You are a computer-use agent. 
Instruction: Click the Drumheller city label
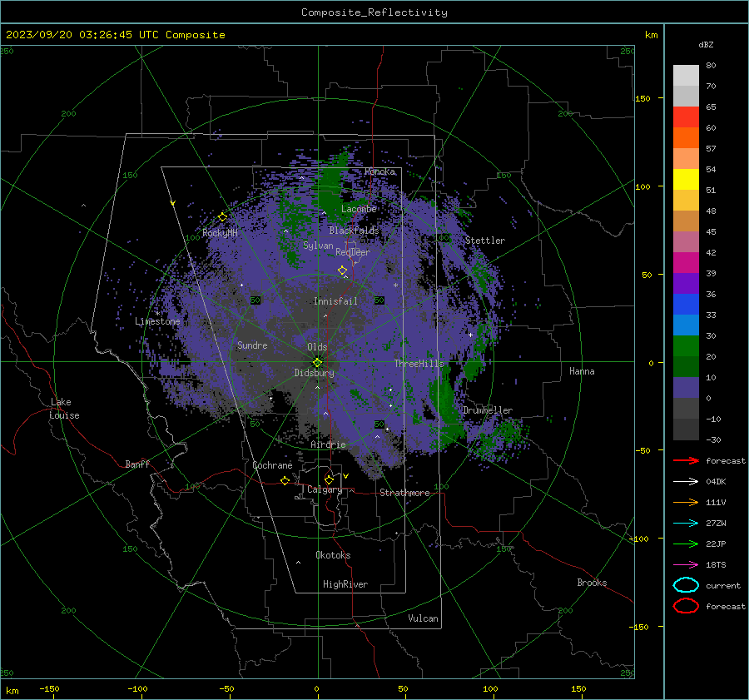(488, 410)
